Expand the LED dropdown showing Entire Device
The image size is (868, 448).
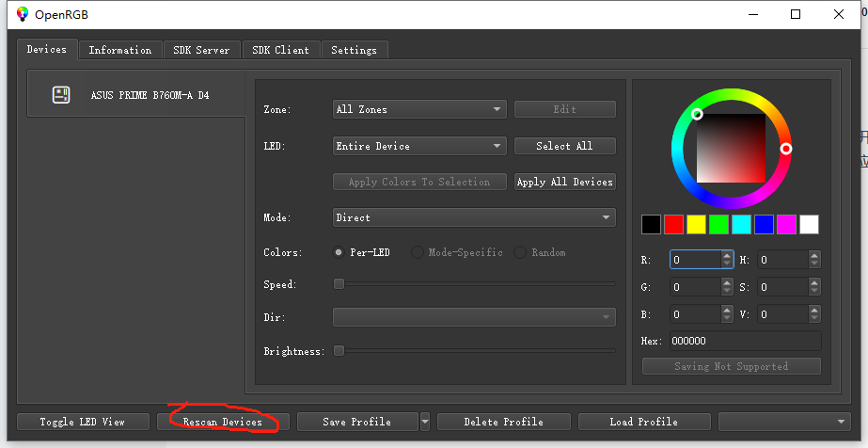pyautogui.click(x=419, y=146)
